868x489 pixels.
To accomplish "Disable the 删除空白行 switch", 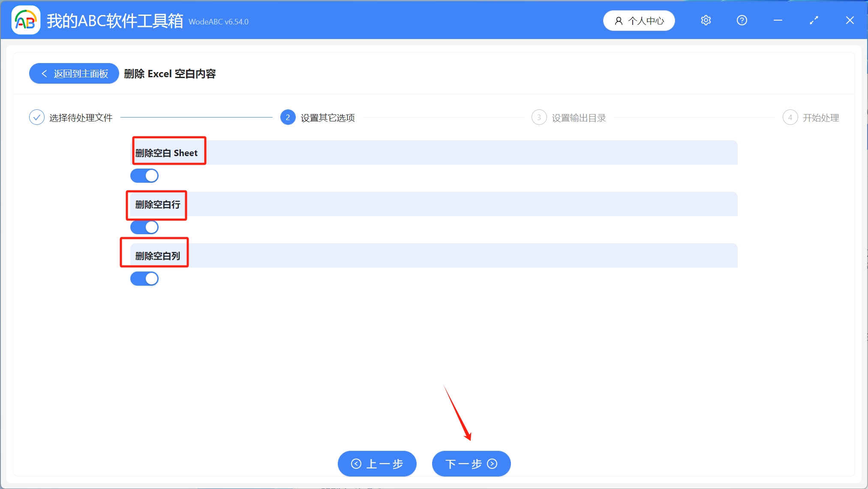I will pyautogui.click(x=144, y=227).
